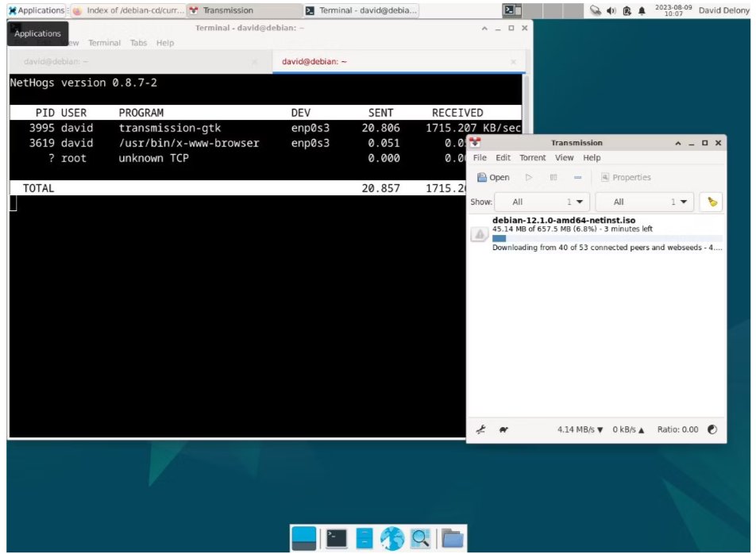Click the SENT column header
Image resolution: width=756 pixels, height=554 pixels.
tap(380, 113)
